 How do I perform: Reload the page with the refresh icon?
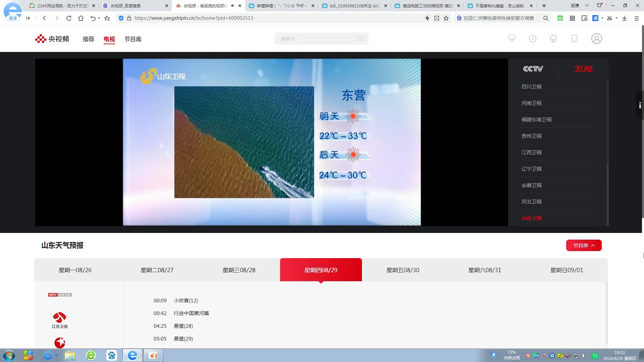69,18
